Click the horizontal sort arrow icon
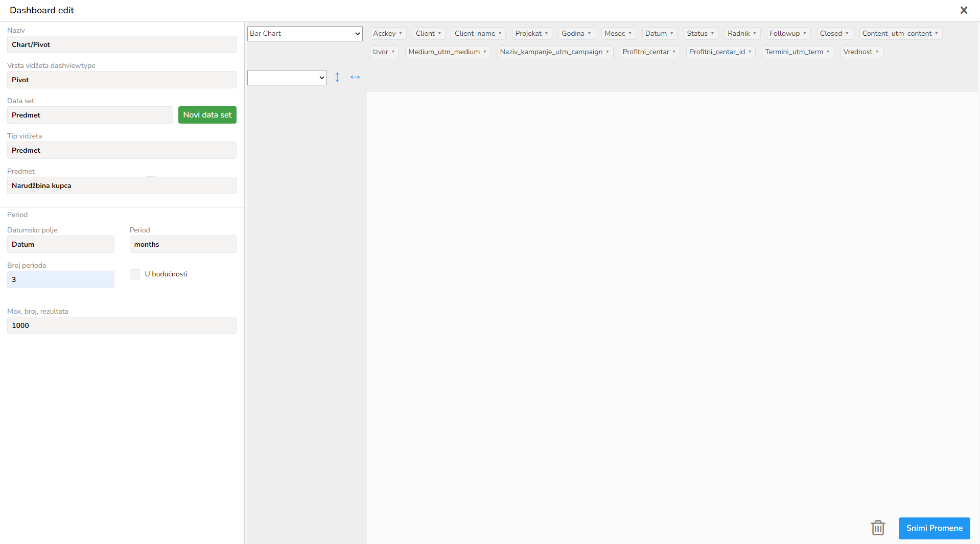Screen dimensions: 980x544 tap(355, 77)
